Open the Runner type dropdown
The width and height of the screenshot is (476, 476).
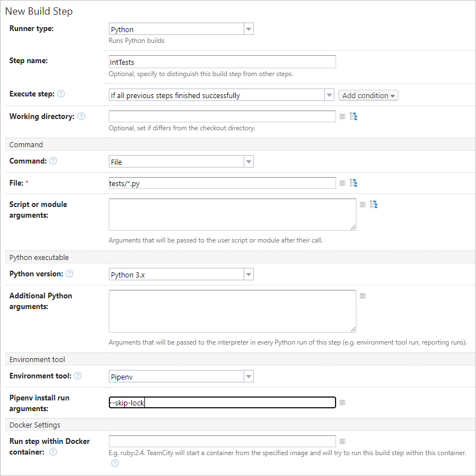[248, 29]
